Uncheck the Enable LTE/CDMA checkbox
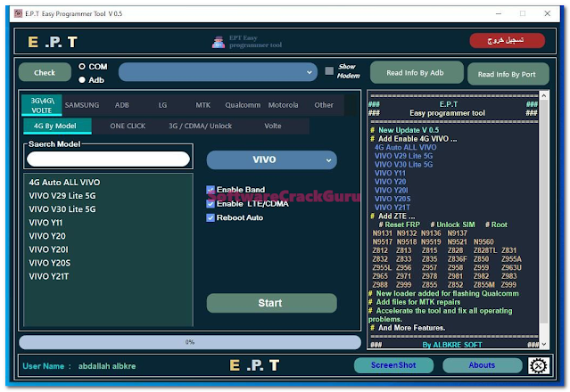 tap(211, 204)
